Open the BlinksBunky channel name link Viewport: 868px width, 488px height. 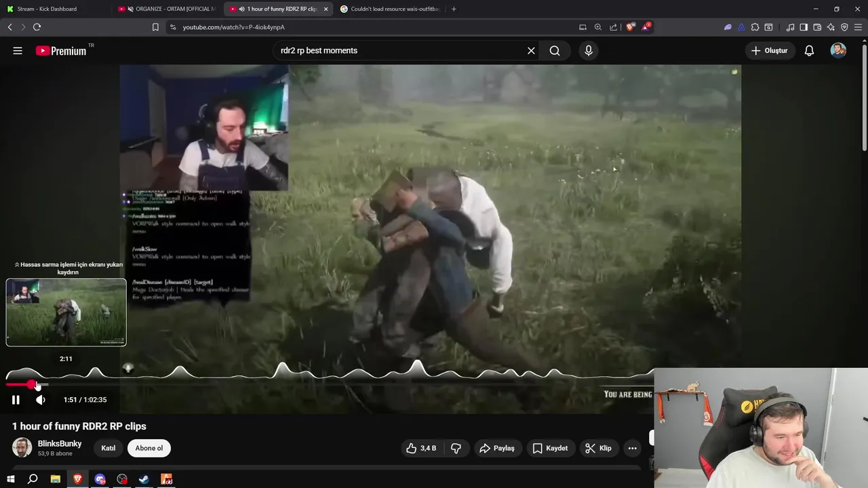click(60, 443)
